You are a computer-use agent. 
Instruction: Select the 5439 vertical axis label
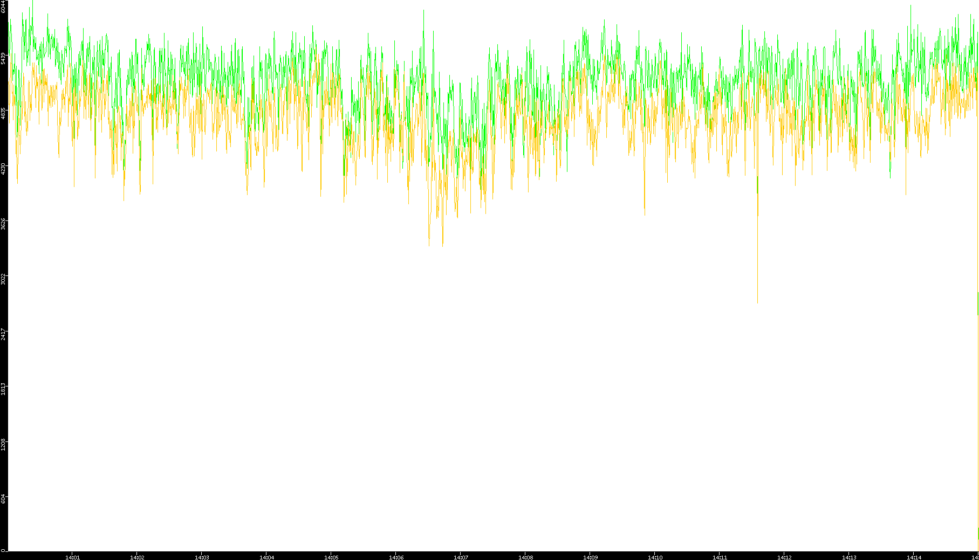click(x=3, y=58)
